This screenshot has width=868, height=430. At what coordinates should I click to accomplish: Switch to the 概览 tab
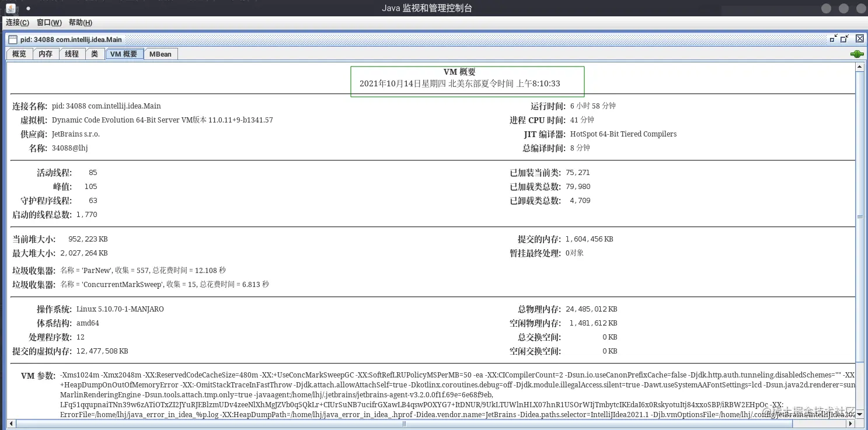(19, 54)
